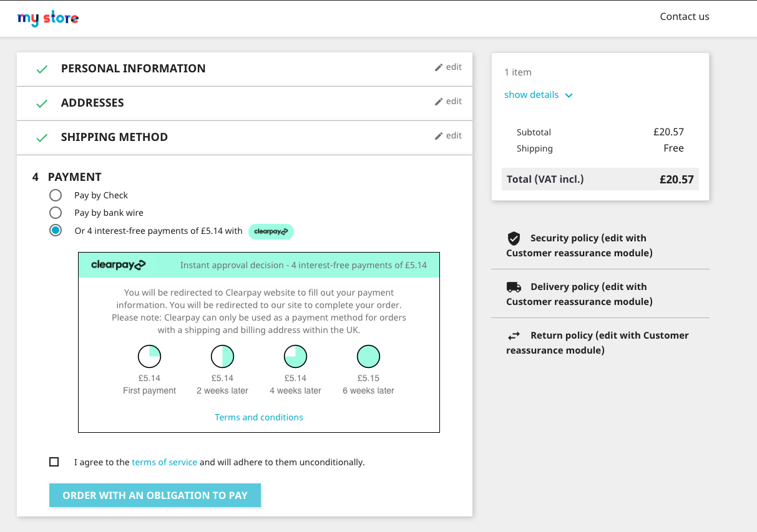The height and width of the screenshot is (532, 757).
Task: Edit the Shipping Method step
Action: 449,135
